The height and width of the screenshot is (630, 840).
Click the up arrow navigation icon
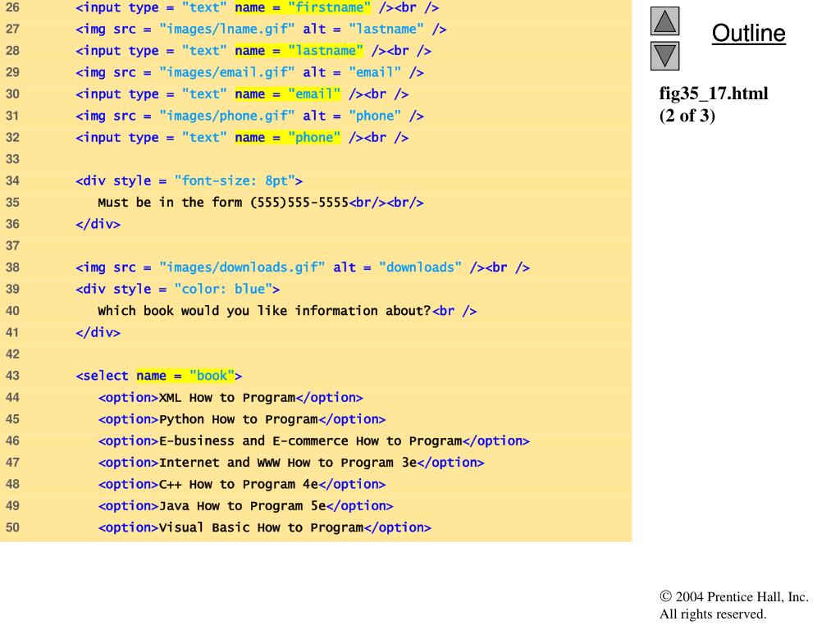click(664, 21)
